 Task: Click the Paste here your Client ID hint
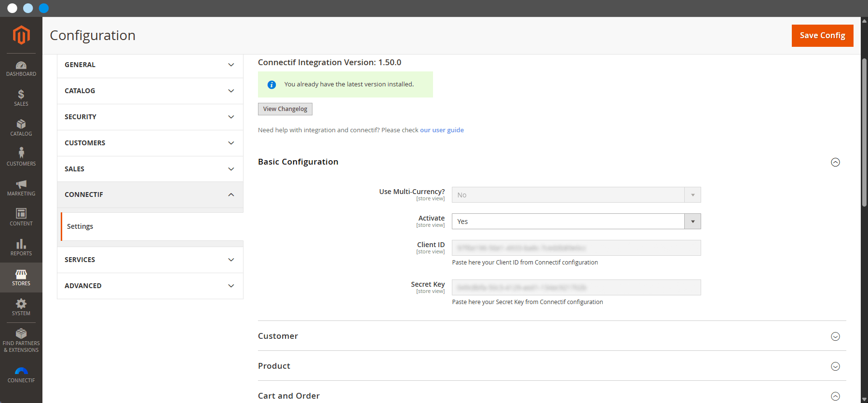pyautogui.click(x=525, y=263)
